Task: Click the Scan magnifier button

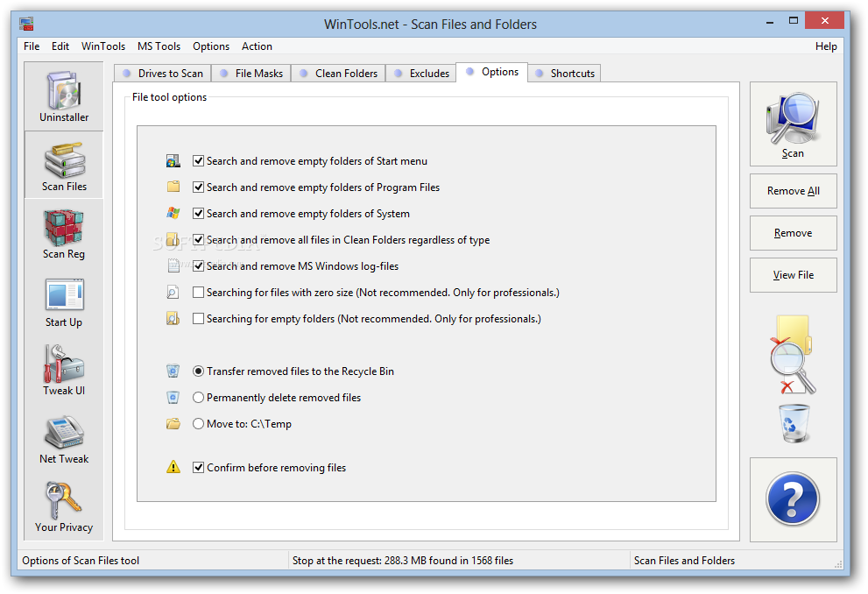Action: coord(793,124)
